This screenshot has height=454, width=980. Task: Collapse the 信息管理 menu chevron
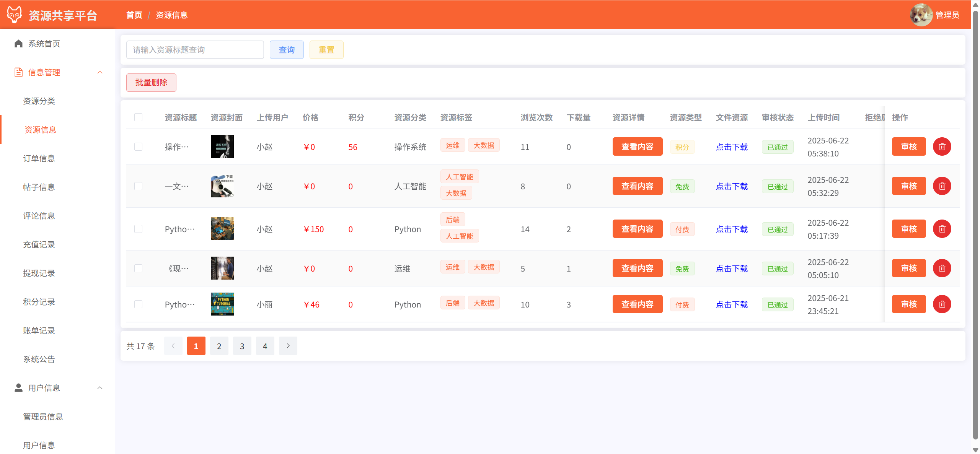100,72
